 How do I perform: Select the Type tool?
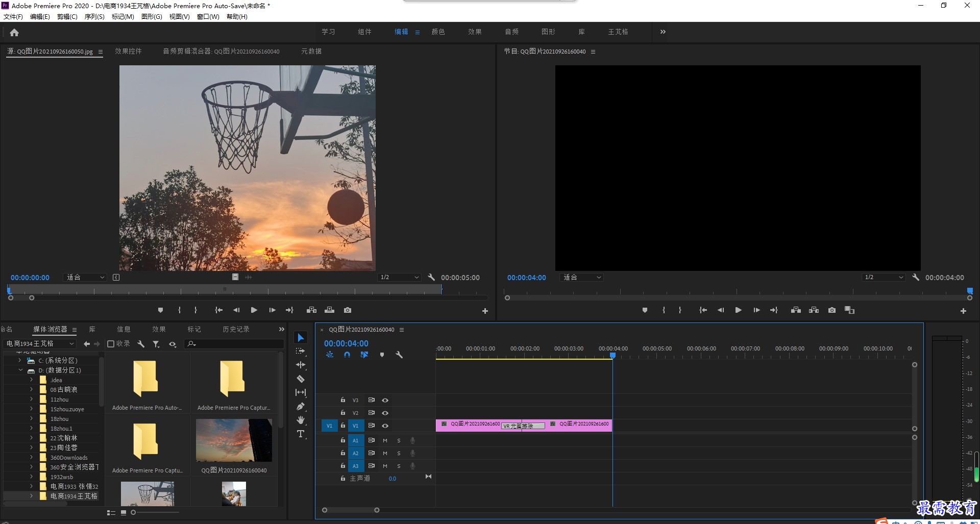[x=301, y=434]
